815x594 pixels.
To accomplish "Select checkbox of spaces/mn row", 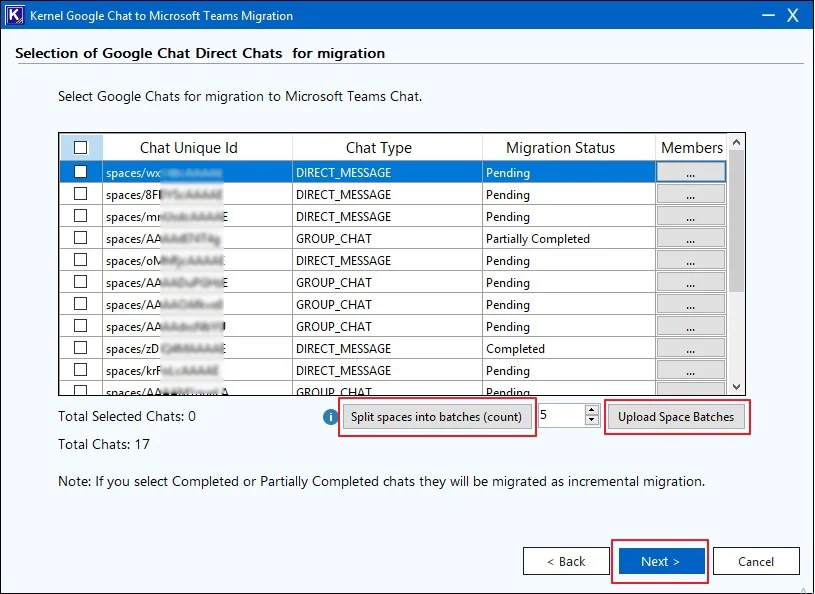I will click(81, 216).
